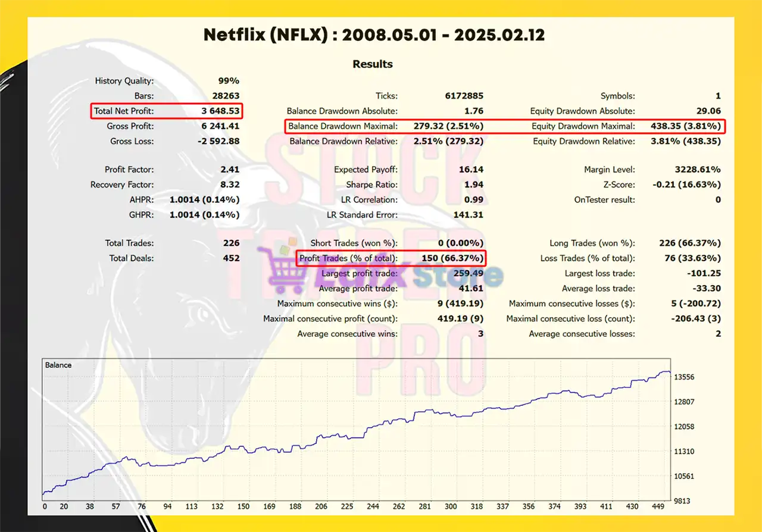The height and width of the screenshot is (532, 762).
Task: Click Equity Drawdown Relative value 3.81% (438.35)
Action: coord(686,141)
